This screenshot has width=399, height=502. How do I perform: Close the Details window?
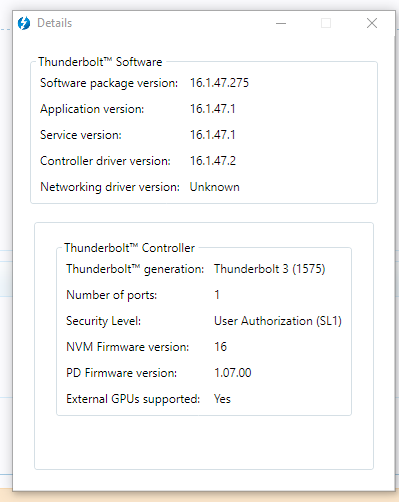pyautogui.click(x=372, y=23)
